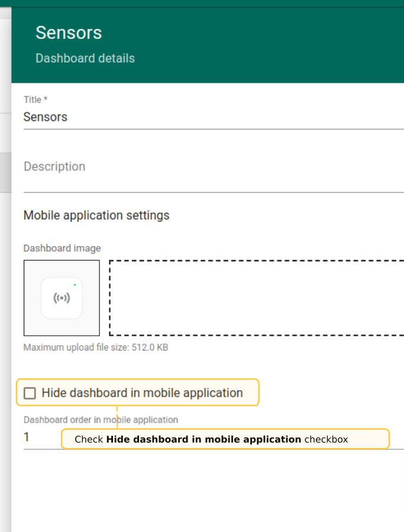The height and width of the screenshot is (532, 404).
Task: Select the sensor signal icon in image preview
Action: pos(62,299)
